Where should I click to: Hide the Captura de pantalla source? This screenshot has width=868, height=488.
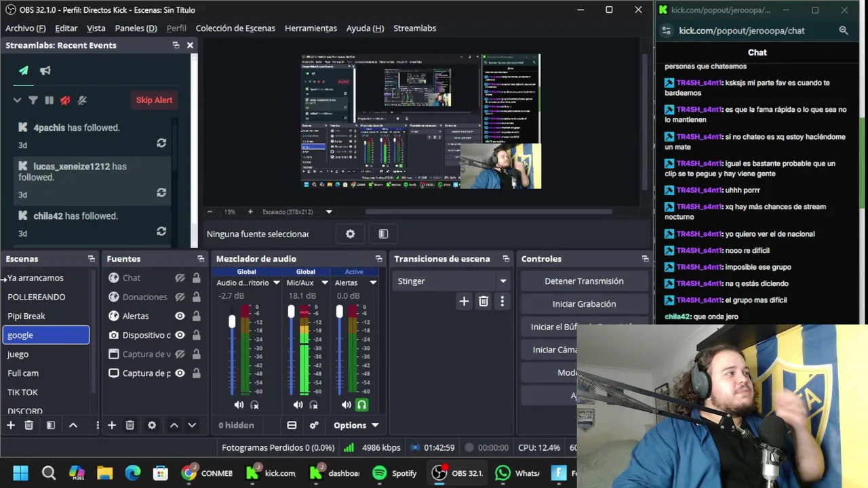(180, 373)
